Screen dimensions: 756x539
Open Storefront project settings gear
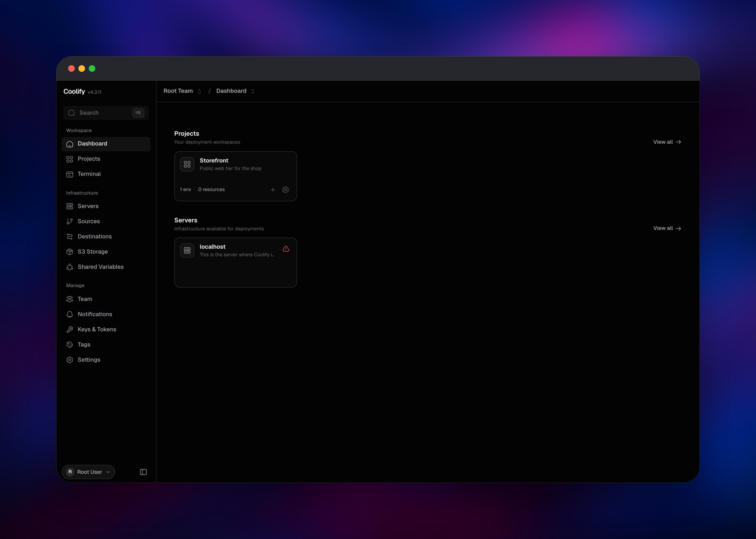click(x=286, y=190)
